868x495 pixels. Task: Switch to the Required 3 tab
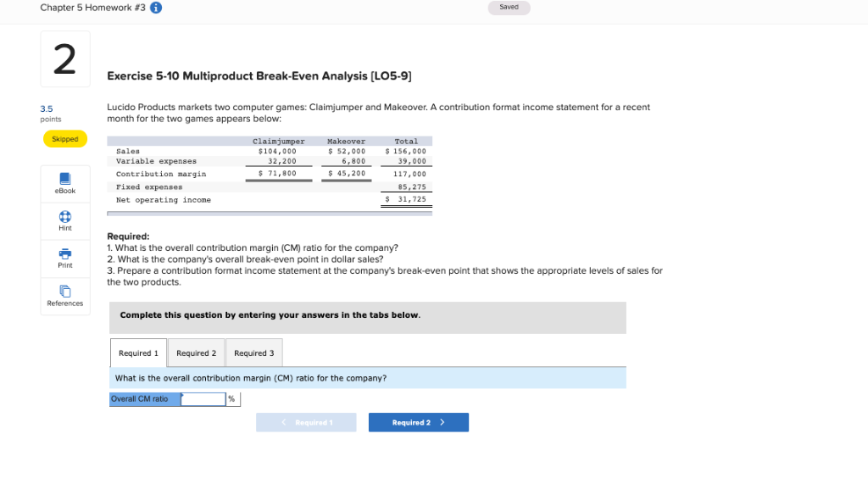click(253, 353)
